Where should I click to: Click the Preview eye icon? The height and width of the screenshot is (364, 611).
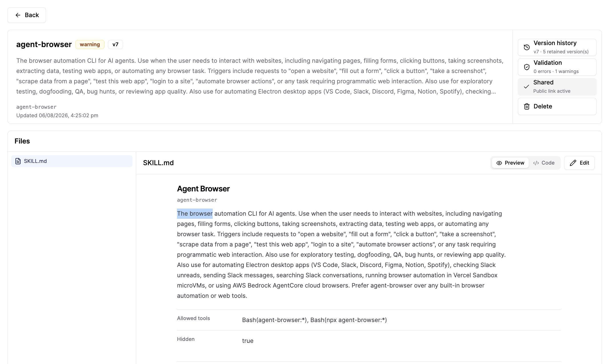click(x=499, y=163)
